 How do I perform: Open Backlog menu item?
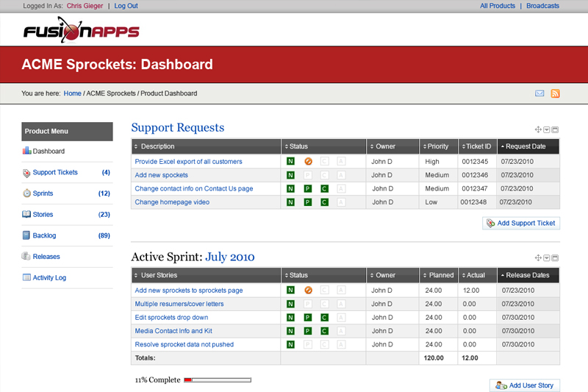pyautogui.click(x=44, y=235)
